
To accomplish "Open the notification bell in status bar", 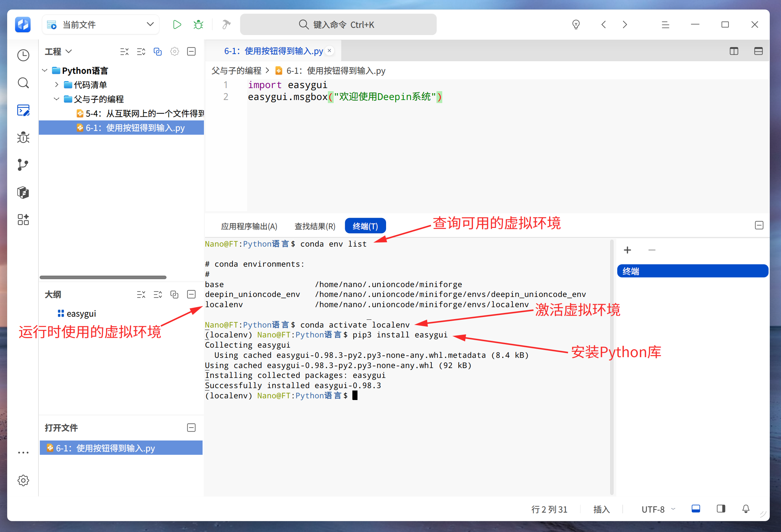I will click(x=746, y=509).
